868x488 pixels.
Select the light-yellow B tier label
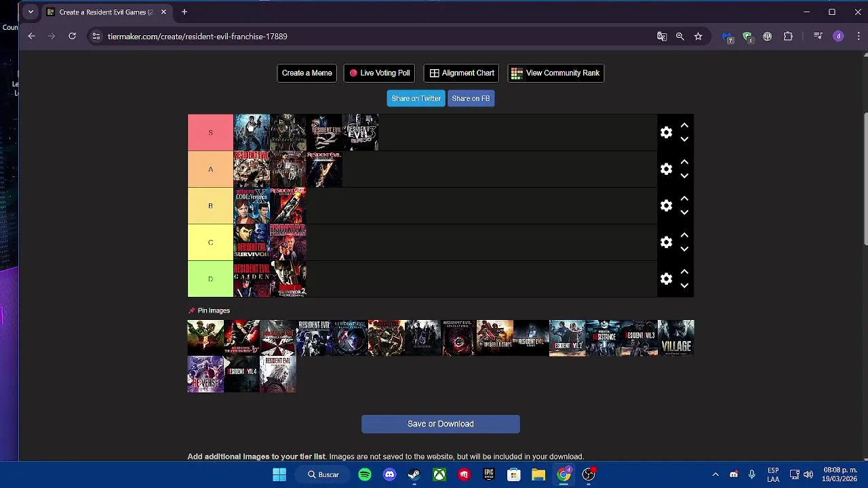coord(210,205)
